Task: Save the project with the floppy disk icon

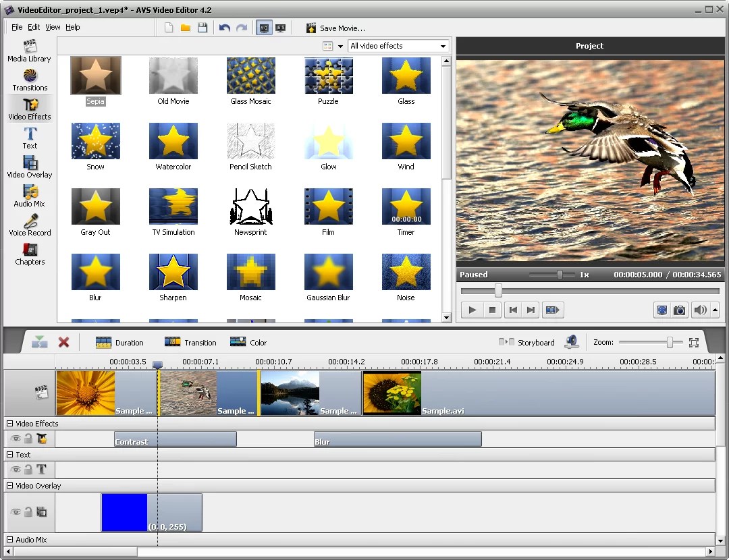Action: click(202, 28)
